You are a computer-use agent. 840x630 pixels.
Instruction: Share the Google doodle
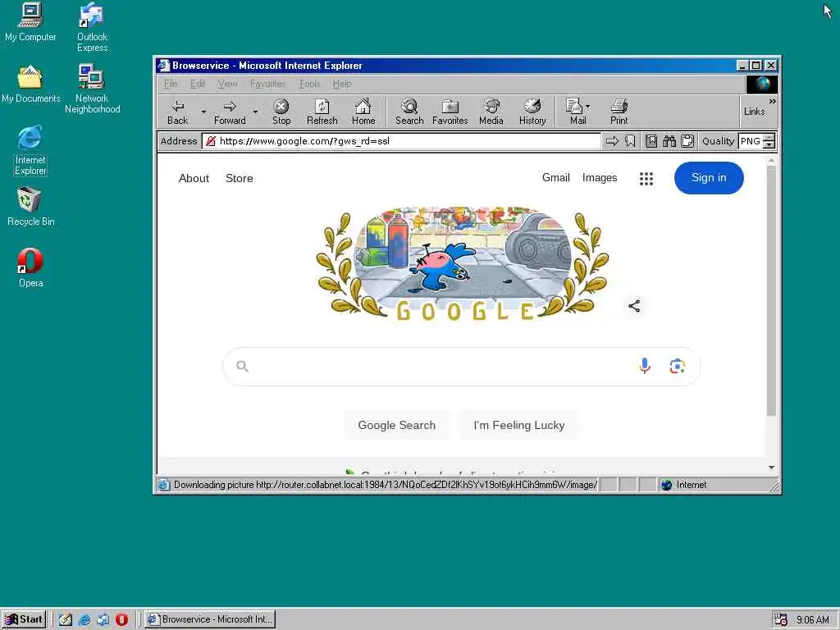[x=634, y=306]
